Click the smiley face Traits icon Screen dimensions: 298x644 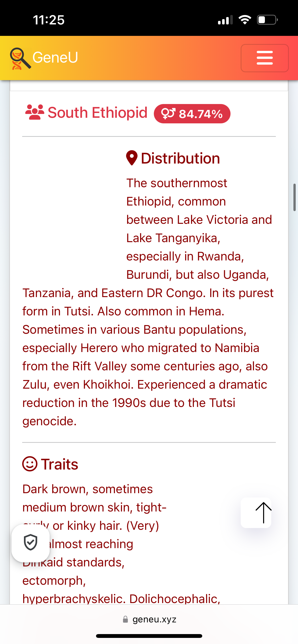click(x=30, y=464)
